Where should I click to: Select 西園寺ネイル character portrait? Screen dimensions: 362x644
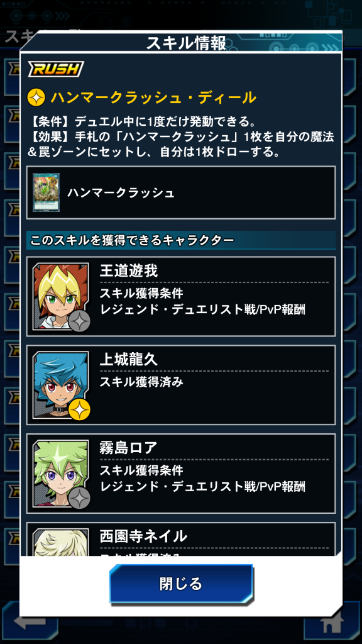(x=60, y=542)
